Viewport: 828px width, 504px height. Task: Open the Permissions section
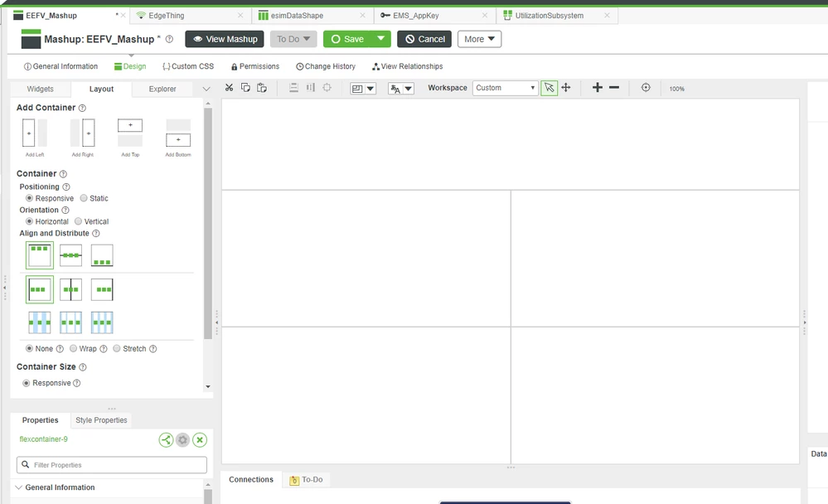(255, 66)
